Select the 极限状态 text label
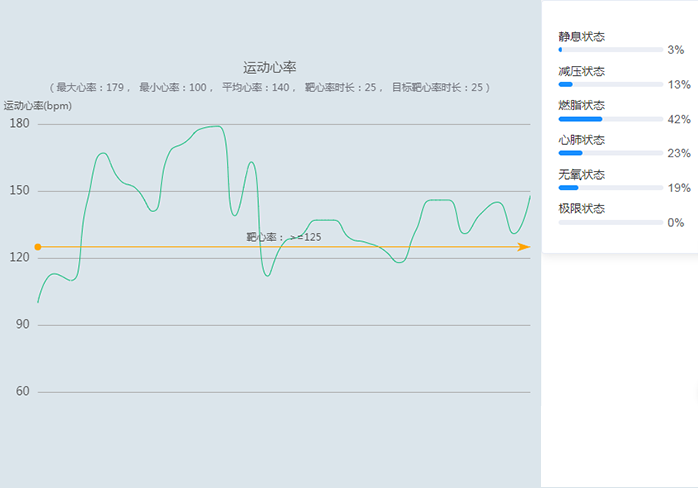The image size is (698, 488). pyautogui.click(x=581, y=208)
